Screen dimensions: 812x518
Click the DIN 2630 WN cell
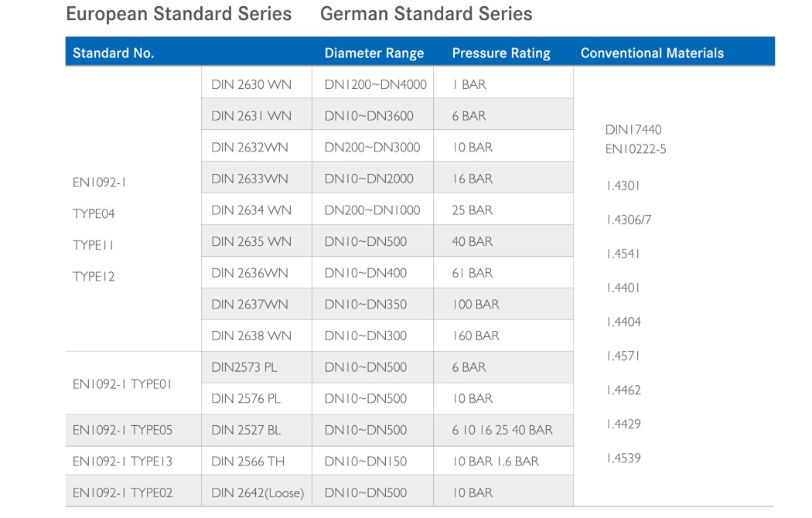click(251, 84)
